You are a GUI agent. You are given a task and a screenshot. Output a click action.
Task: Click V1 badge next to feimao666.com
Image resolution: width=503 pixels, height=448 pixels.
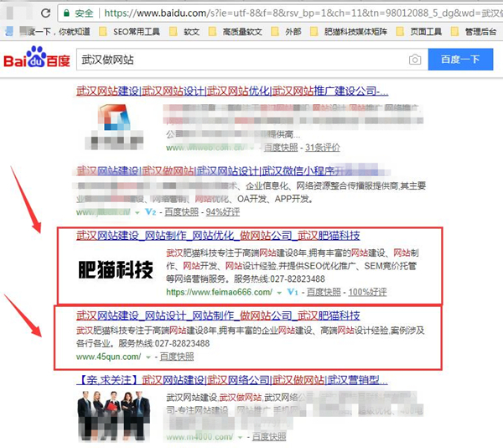coord(293,292)
